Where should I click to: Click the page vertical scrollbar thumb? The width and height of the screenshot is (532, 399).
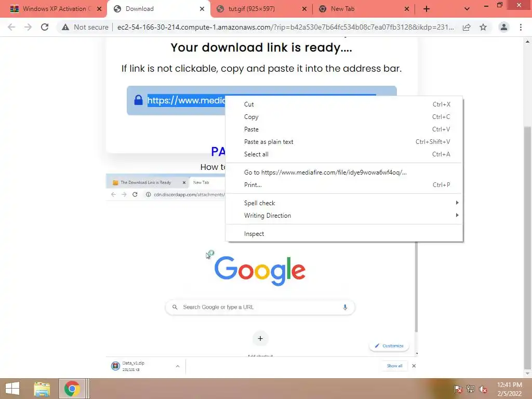(x=527, y=248)
